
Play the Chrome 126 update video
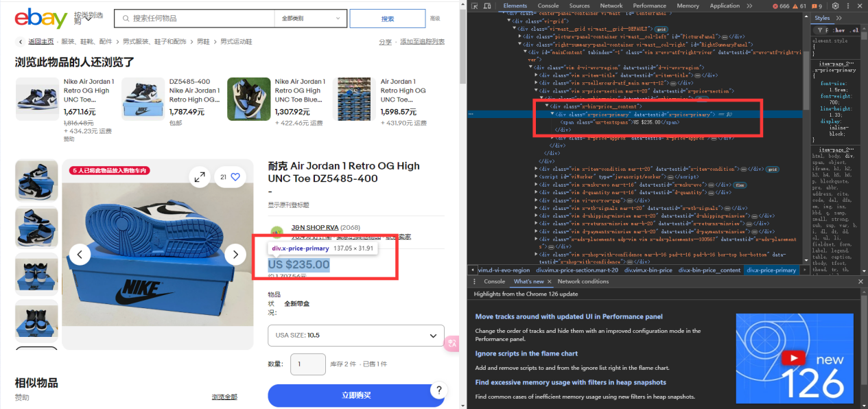click(x=795, y=358)
